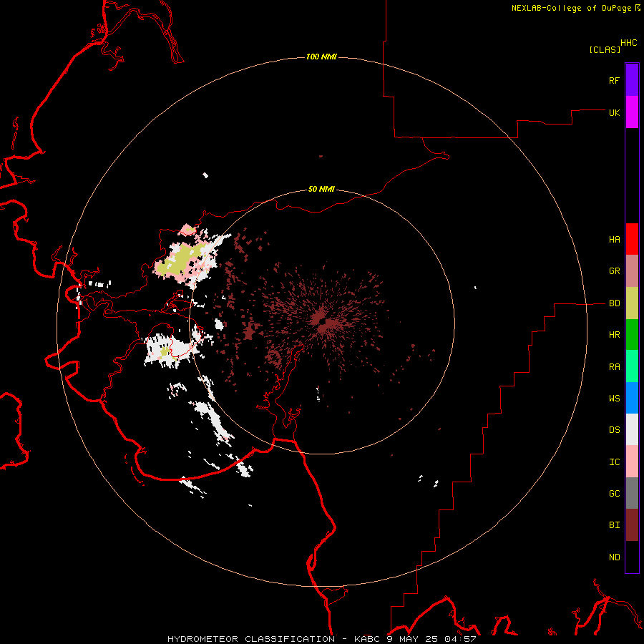Click the UK legend label

point(614,112)
